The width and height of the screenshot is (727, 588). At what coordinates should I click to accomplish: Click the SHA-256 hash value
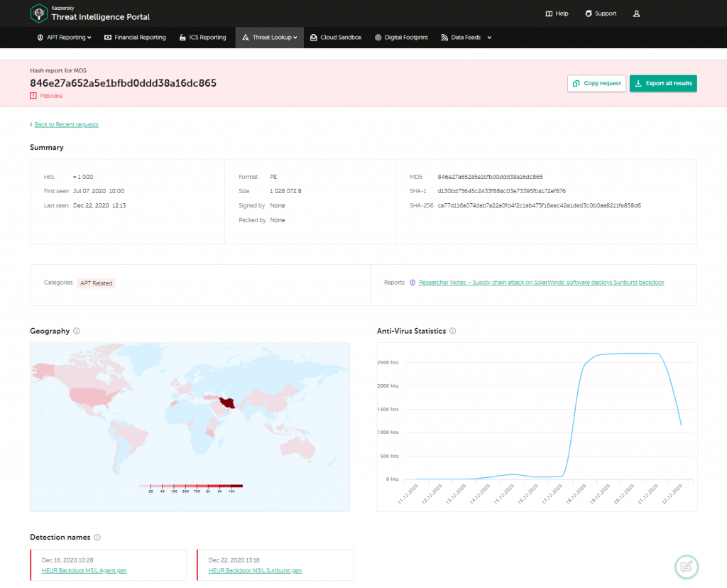pos(540,205)
